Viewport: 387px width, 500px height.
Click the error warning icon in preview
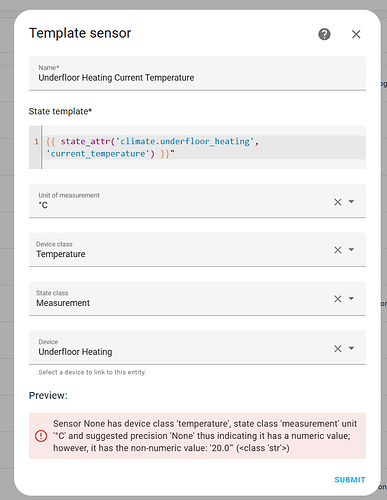tap(41, 436)
